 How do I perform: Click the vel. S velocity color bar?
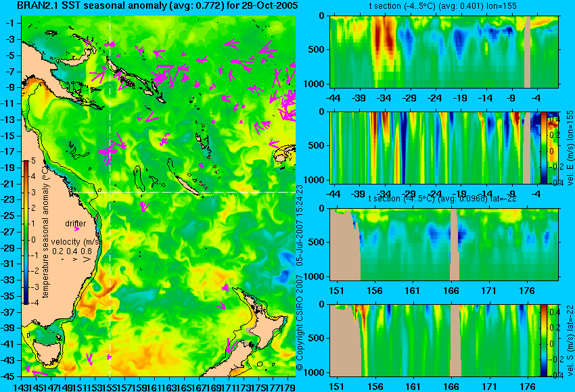coord(543,341)
